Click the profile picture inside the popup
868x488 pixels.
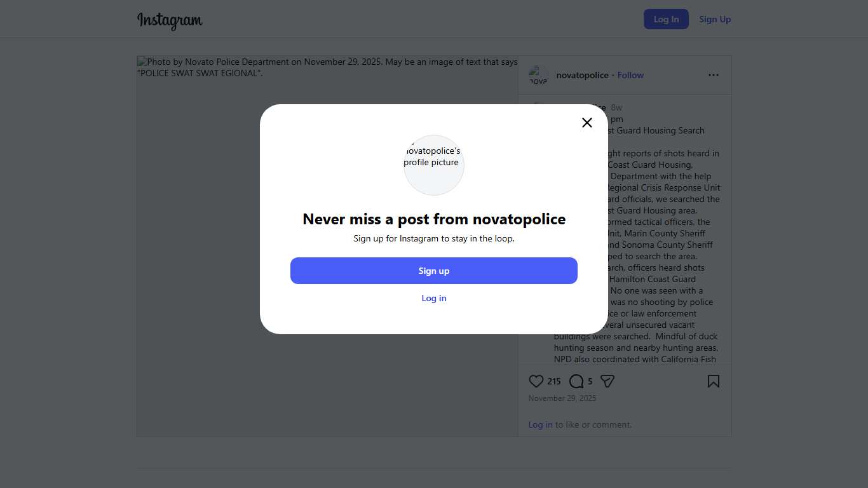click(434, 165)
